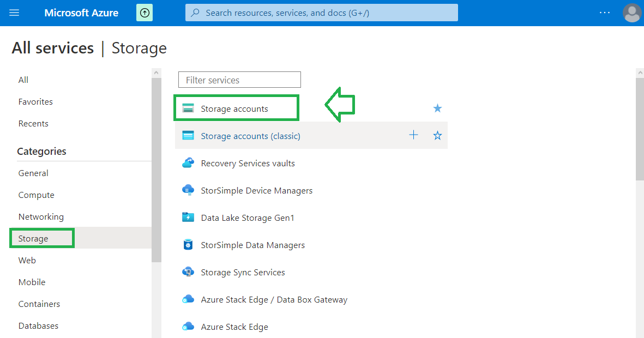Favorite Storage accounts (classic) with the star
Viewport: 644px width, 338px height.
437,136
